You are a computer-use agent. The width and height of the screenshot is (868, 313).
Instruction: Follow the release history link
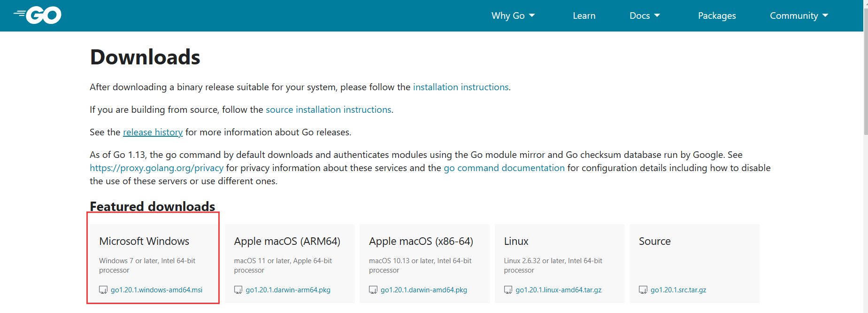coord(153,132)
